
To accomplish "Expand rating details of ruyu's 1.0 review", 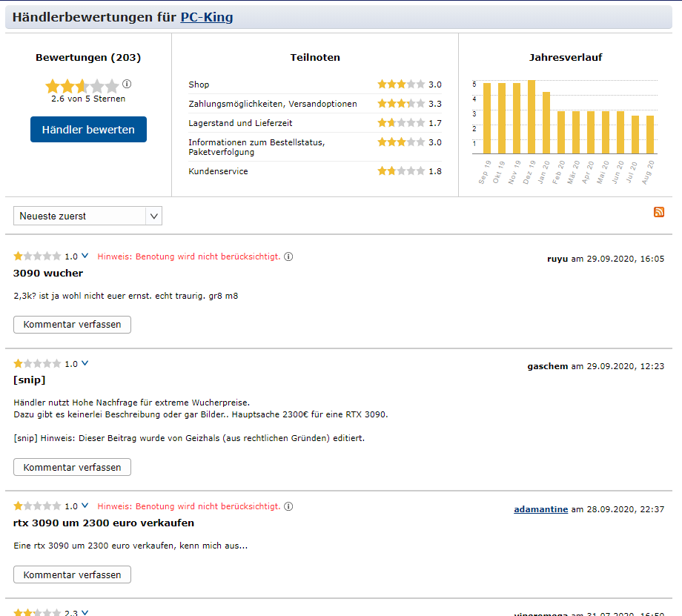I will coord(85,256).
